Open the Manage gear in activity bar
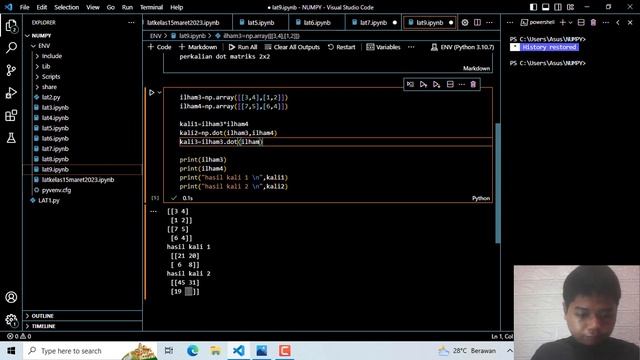 [x=11, y=320]
